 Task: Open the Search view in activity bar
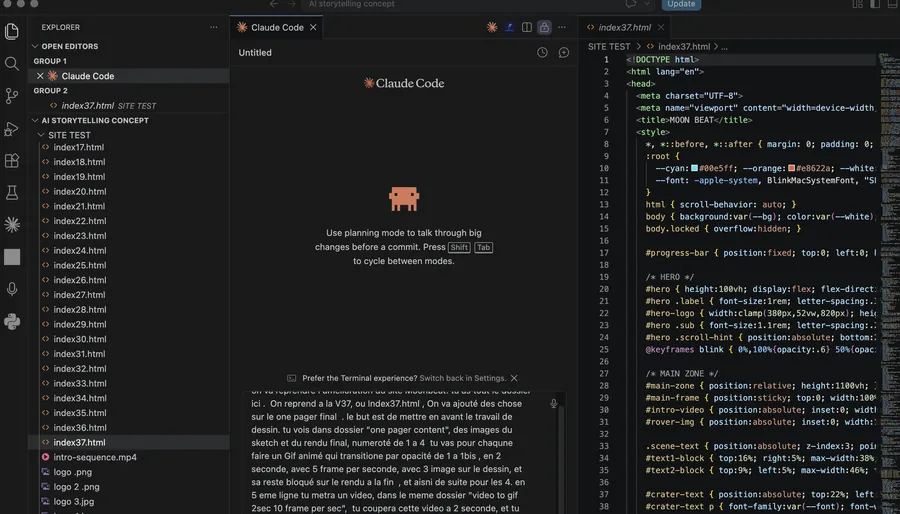pyautogui.click(x=11, y=64)
